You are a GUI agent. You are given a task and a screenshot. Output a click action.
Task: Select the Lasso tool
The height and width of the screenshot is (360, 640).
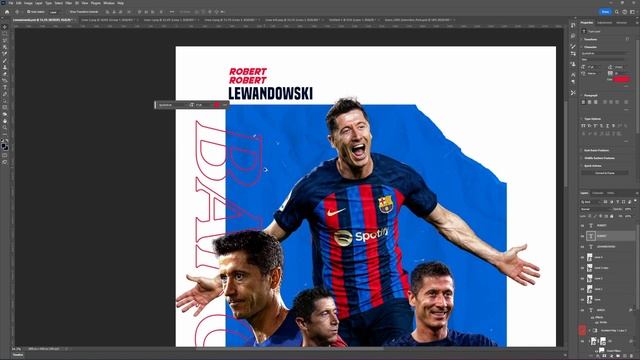coord(4,40)
